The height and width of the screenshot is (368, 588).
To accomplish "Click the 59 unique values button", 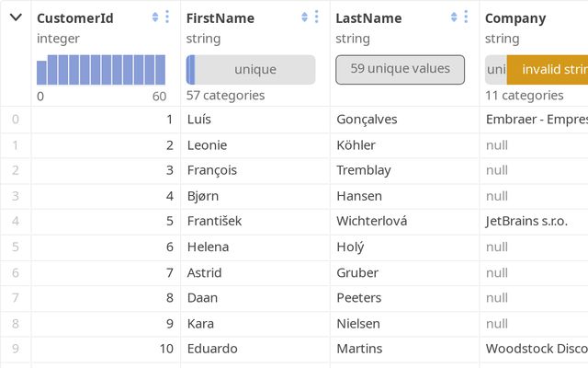I will (400, 69).
